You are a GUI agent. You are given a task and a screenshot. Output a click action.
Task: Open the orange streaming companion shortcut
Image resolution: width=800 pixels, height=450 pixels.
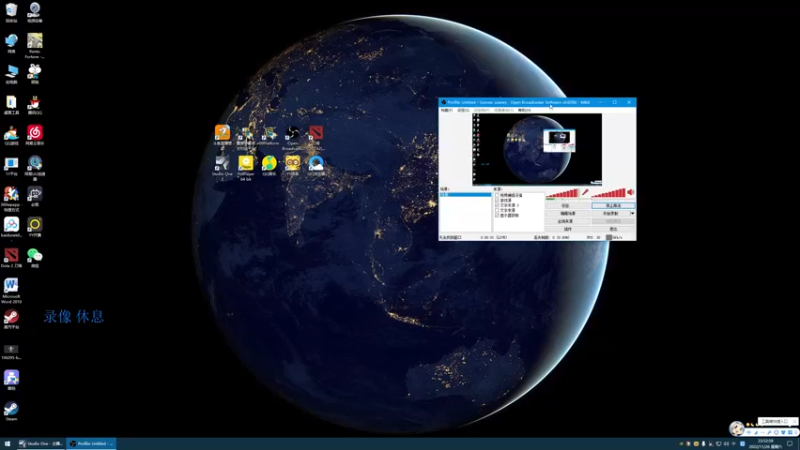pyautogui.click(x=222, y=138)
